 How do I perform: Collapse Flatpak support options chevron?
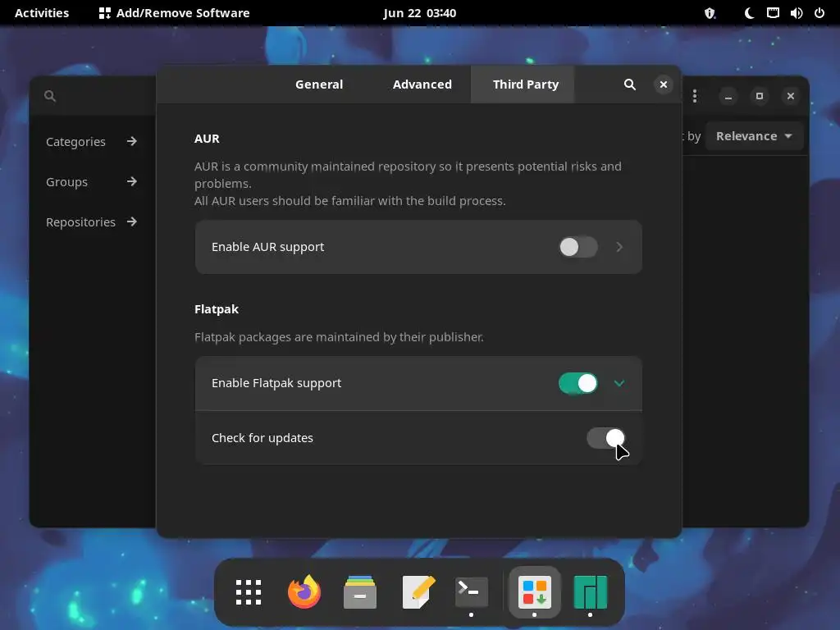coord(619,383)
